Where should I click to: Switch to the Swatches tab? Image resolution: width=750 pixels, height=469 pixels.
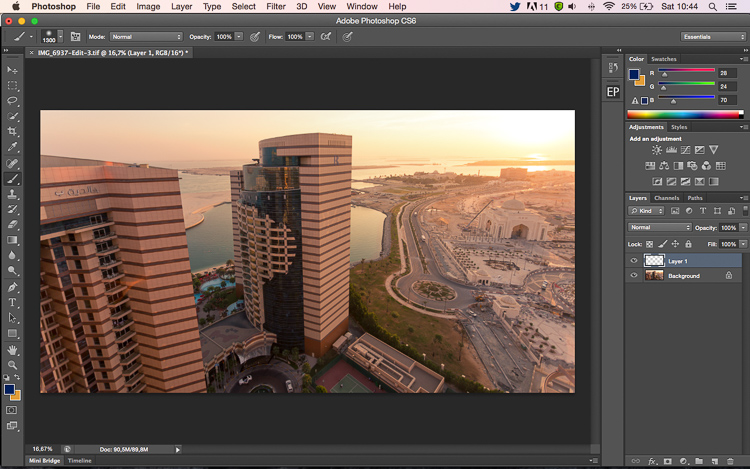664,59
